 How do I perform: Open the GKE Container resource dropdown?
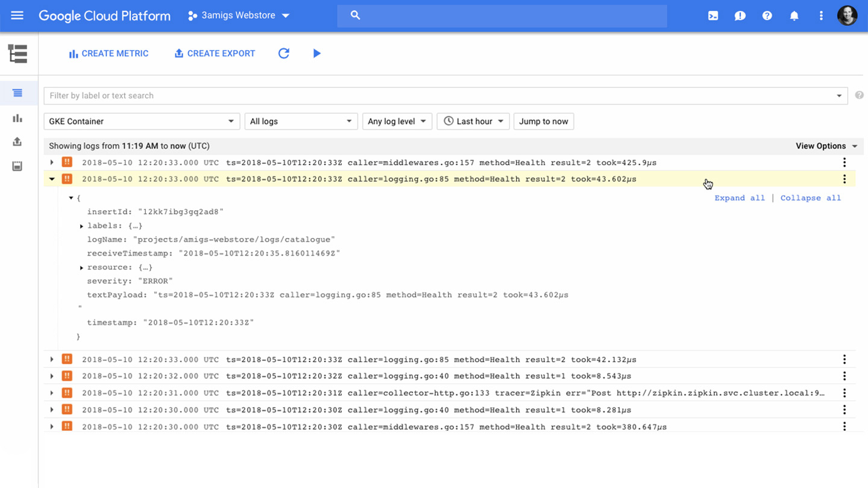coord(142,121)
